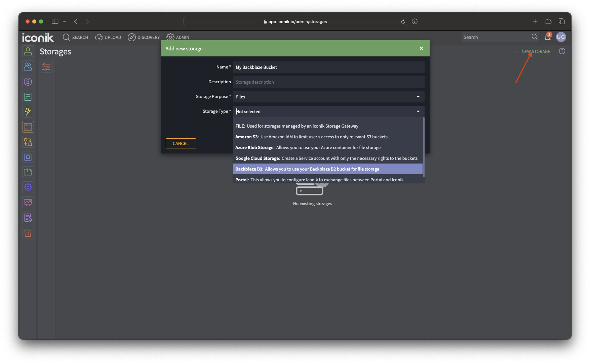Open Safari tab overview
The height and width of the screenshot is (364, 590).
pyautogui.click(x=561, y=21)
